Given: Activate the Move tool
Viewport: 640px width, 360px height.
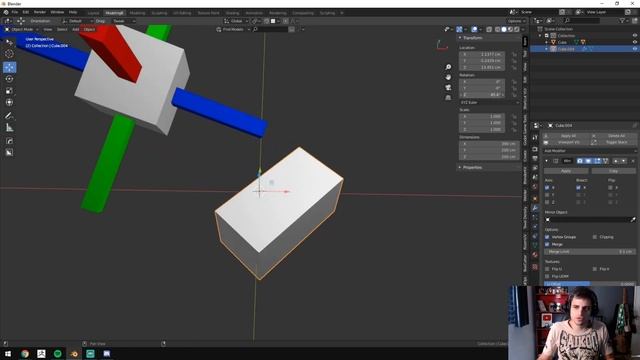Looking at the screenshot, I should click(x=9, y=67).
